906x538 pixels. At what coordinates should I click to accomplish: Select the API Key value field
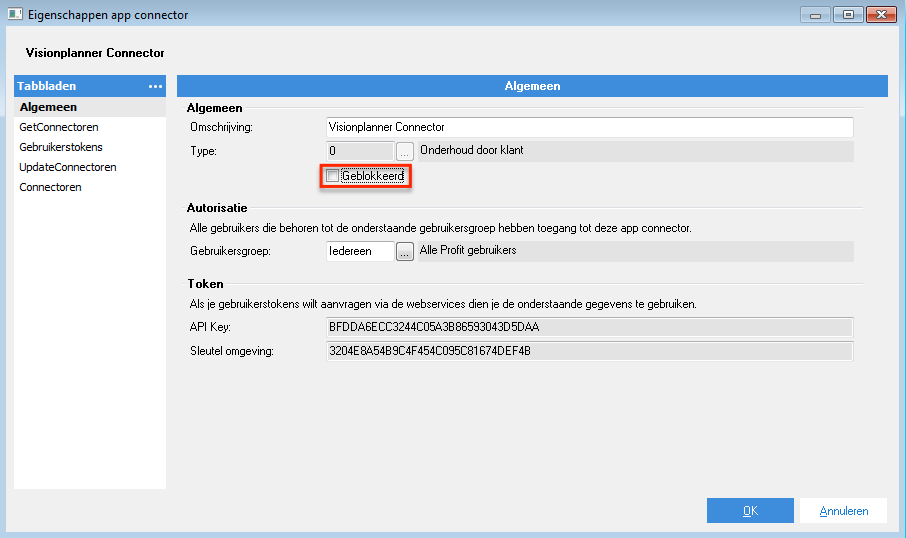tap(589, 327)
